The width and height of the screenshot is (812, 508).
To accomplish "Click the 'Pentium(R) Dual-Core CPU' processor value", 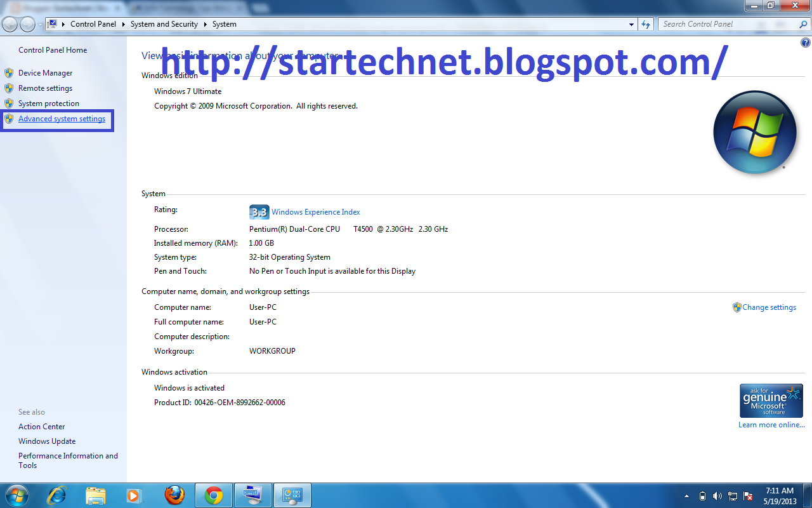I will tap(294, 229).
